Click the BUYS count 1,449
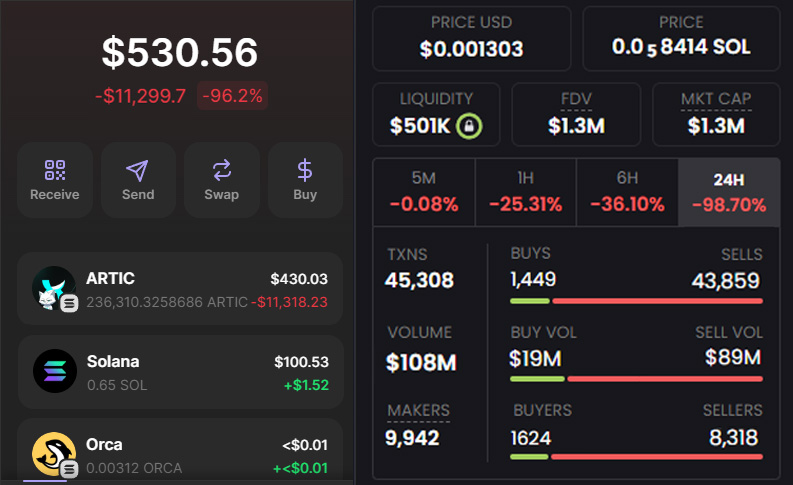793x485 pixels. [x=533, y=279]
